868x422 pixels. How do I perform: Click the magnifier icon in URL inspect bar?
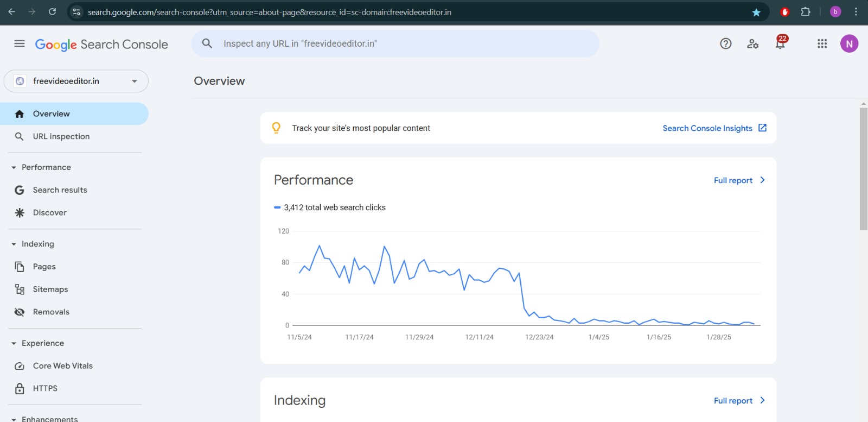pos(207,43)
